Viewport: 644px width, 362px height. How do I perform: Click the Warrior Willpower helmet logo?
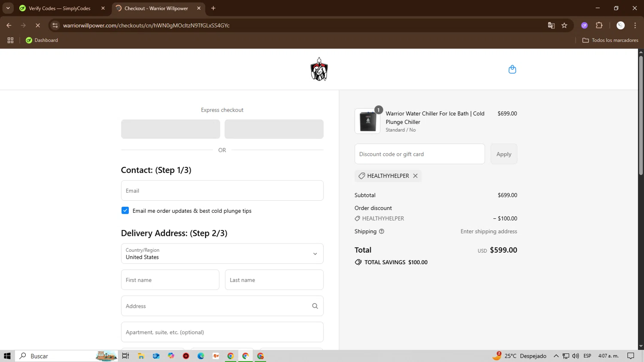319,69
